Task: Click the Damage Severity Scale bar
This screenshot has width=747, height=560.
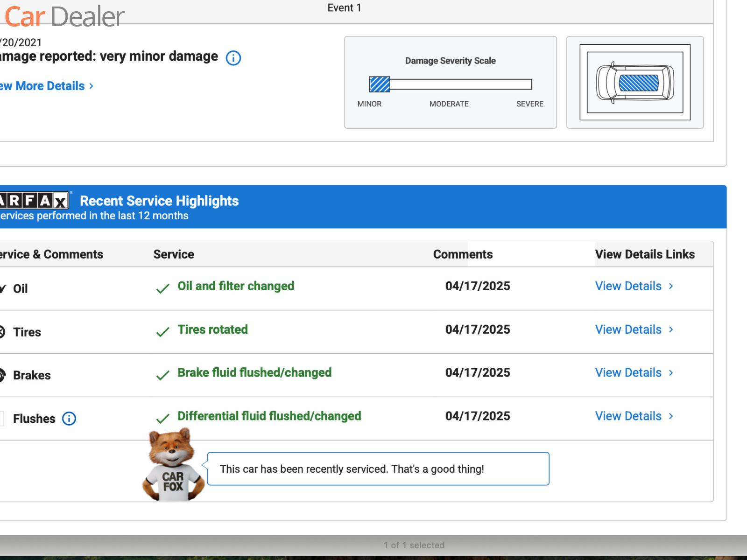Action: click(x=450, y=84)
